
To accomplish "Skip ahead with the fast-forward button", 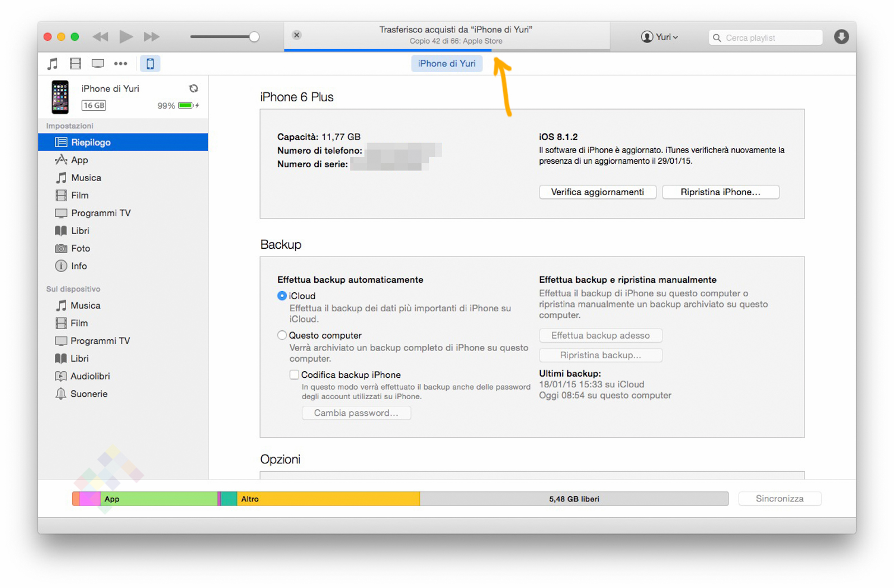I will coord(152,37).
